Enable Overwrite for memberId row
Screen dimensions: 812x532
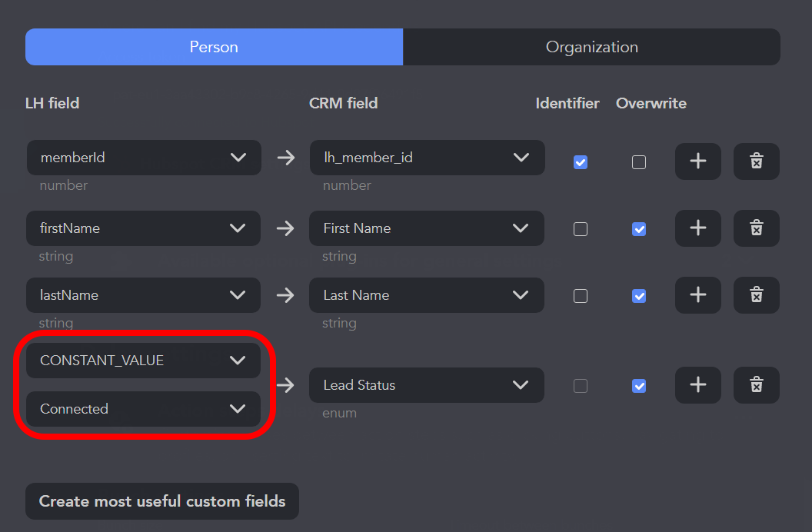click(639, 162)
